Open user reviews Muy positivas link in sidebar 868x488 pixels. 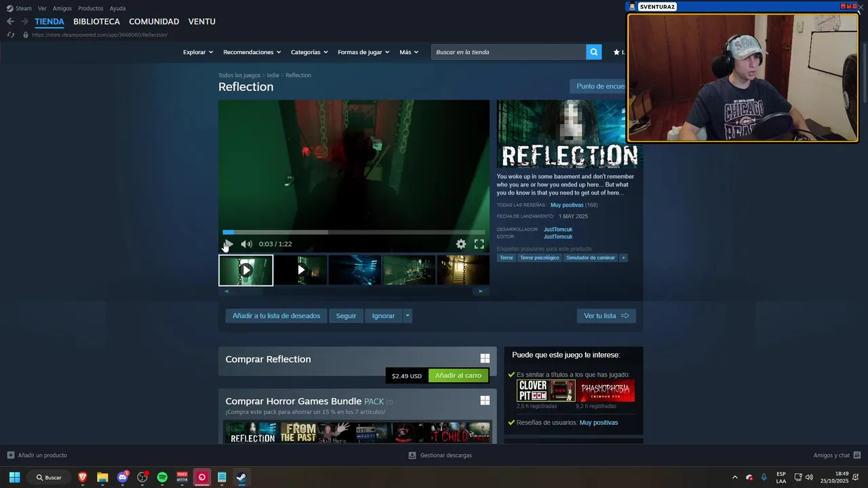click(x=599, y=423)
